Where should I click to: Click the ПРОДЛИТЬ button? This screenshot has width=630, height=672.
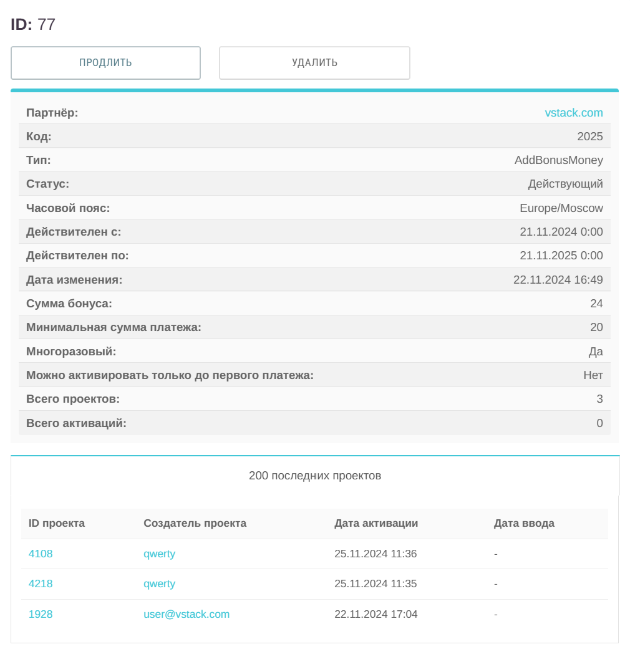coord(105,63)
